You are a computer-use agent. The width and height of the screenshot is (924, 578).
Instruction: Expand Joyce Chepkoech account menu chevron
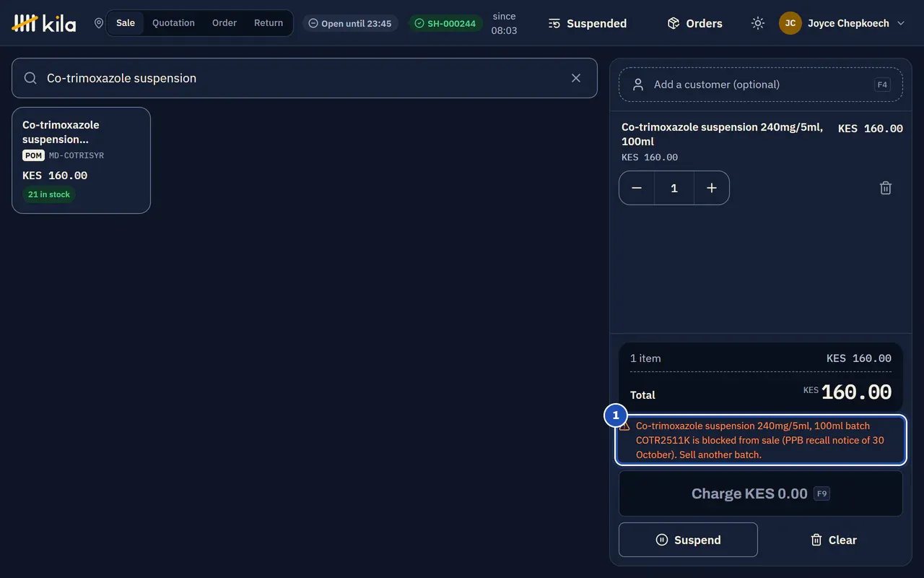[x=901, y=23]
